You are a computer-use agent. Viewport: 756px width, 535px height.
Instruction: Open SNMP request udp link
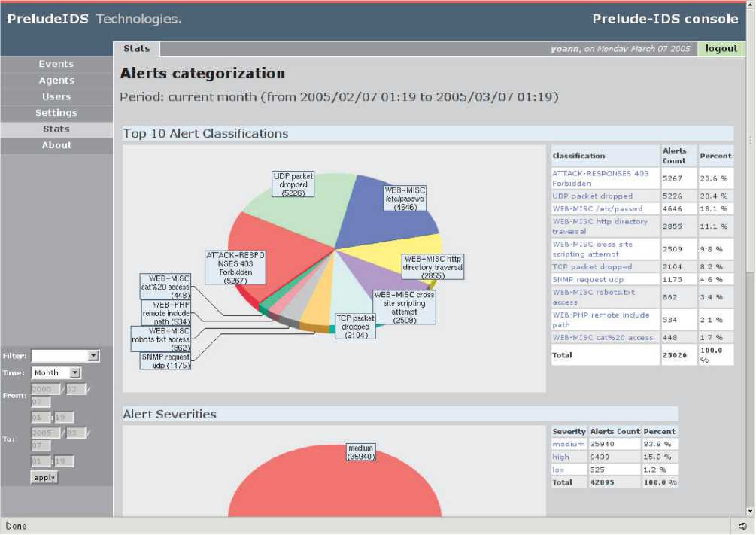pyautogui.click(x=587, y=279)
